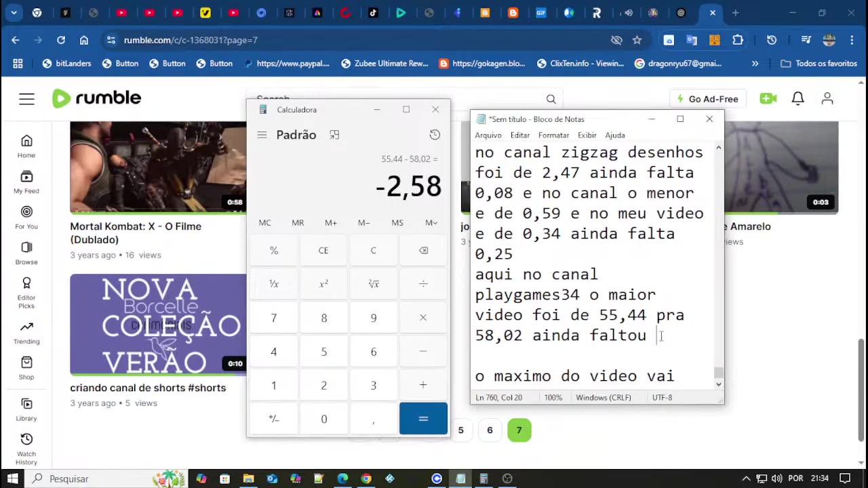Open tab search dropdown in browser

pos(14,13)
